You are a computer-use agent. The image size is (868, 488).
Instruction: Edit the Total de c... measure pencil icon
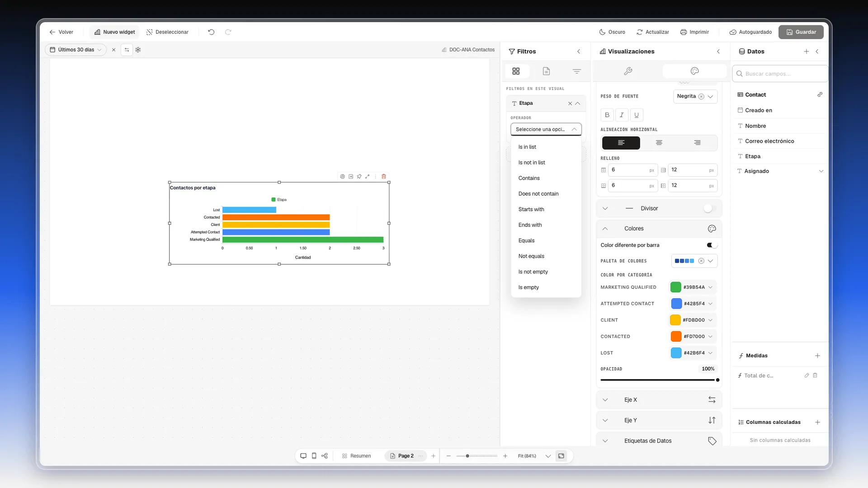807,375
